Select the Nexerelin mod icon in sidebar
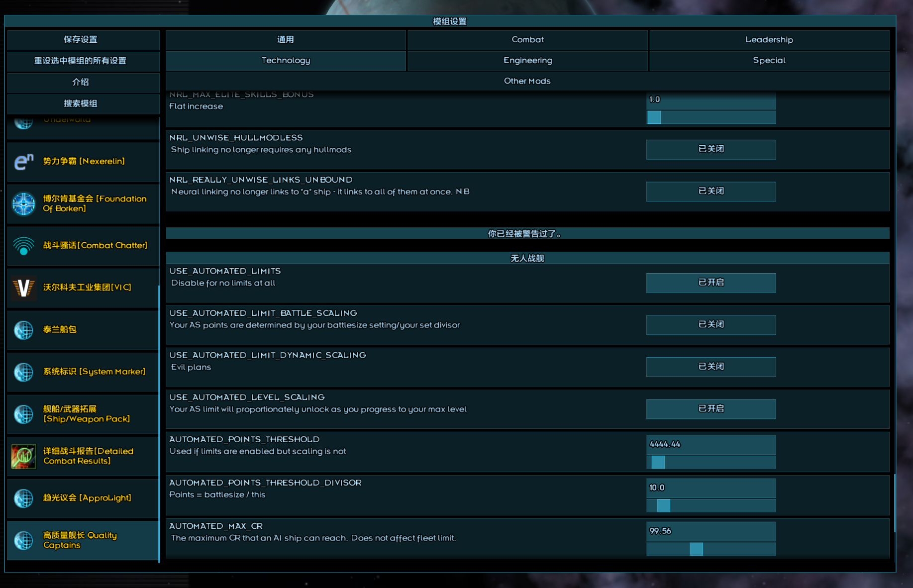 point(23,162)
